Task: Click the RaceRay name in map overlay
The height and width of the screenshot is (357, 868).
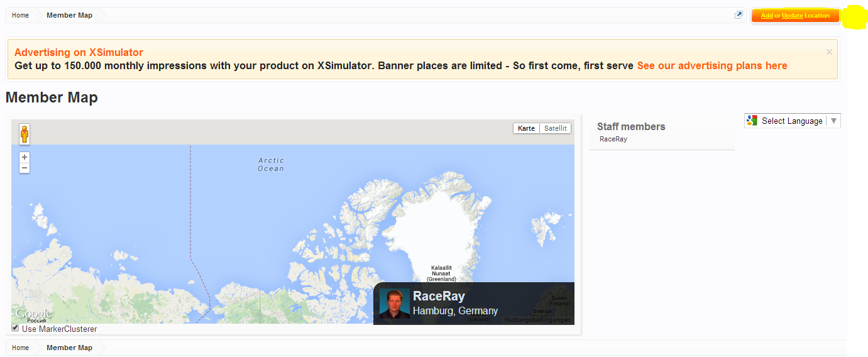Action: 439,297
